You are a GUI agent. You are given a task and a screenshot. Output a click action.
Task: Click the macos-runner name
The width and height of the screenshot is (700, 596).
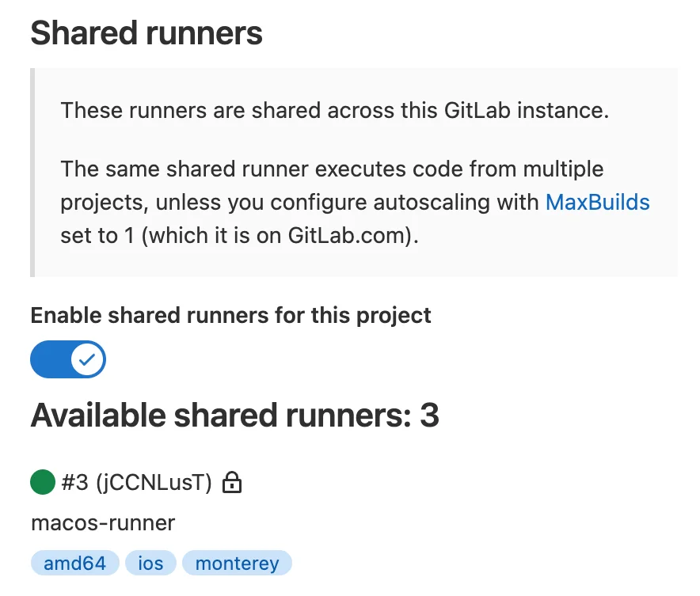(x=104, y=523)
